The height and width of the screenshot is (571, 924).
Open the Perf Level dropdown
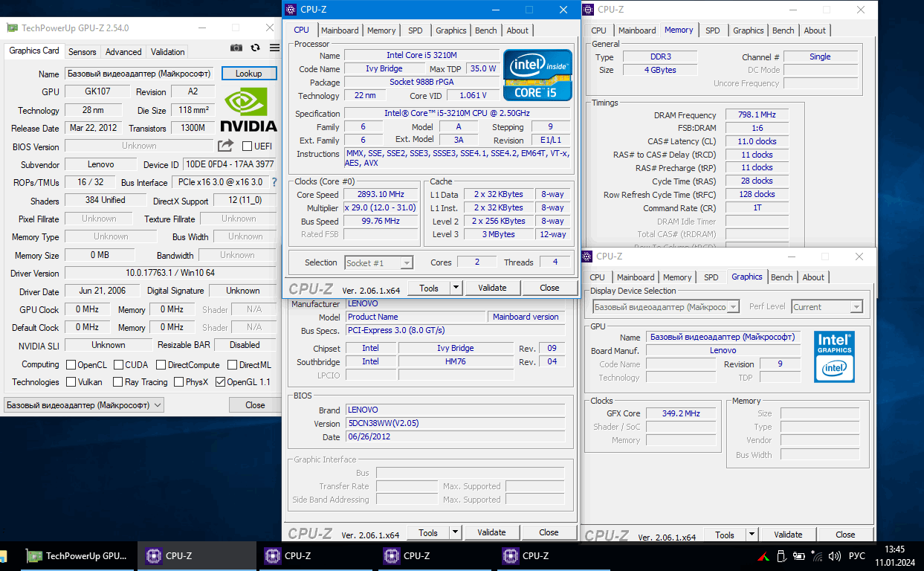coord(827,307)
